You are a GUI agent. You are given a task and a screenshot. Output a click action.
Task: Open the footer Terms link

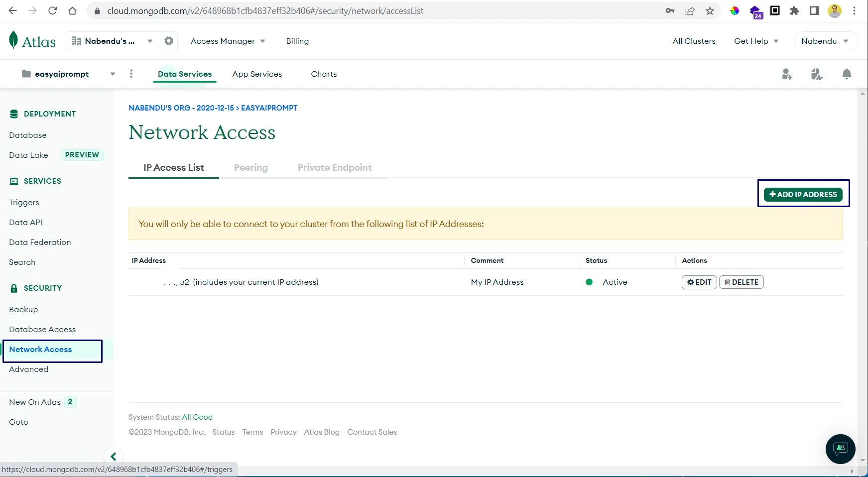pos(252,432)
